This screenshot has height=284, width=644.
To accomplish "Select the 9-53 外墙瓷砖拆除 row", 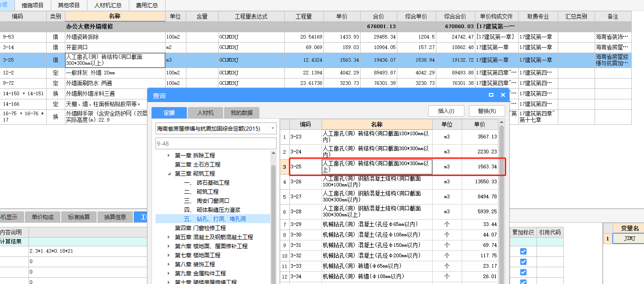I will coord(315,37).
